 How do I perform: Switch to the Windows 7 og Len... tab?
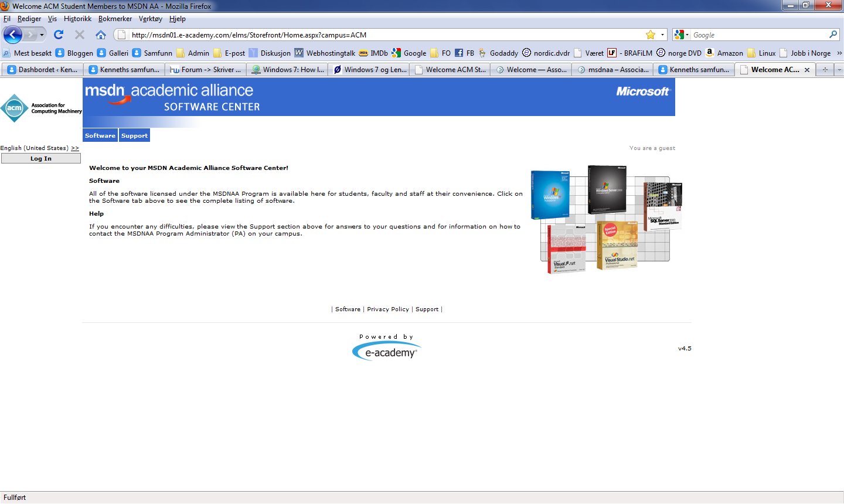pos(369,70)
